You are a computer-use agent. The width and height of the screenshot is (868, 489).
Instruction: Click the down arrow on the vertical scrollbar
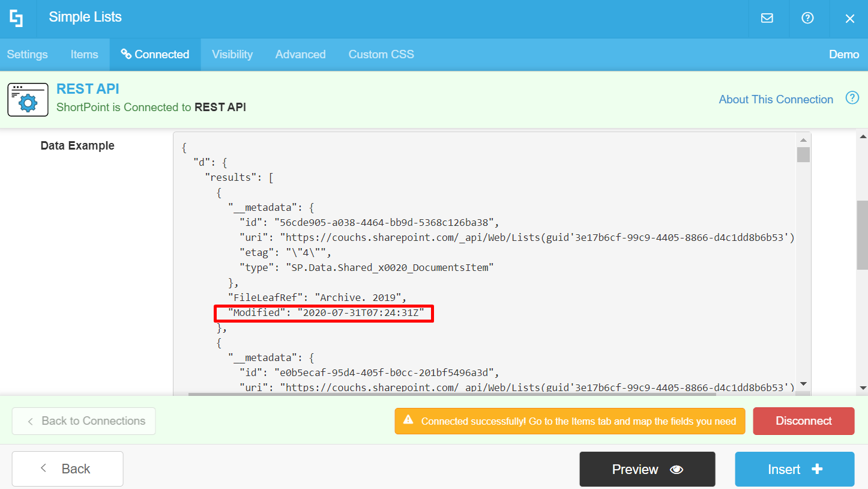(804, 383)
